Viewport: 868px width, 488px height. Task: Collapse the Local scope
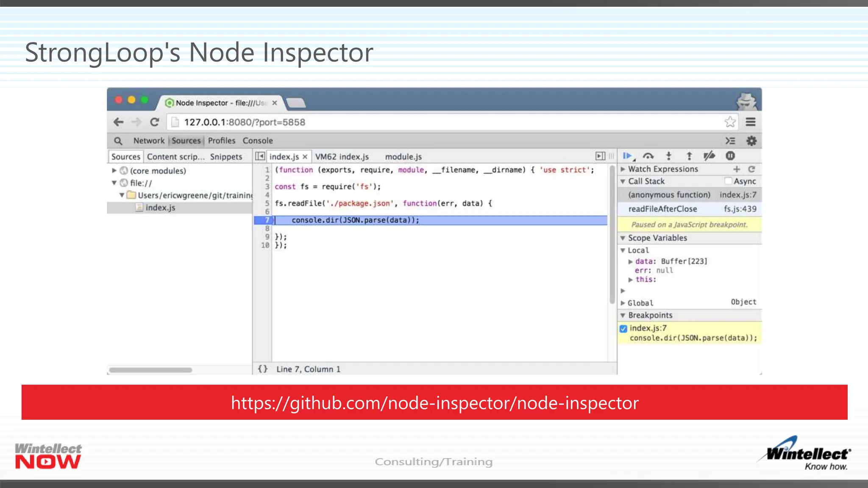[623, 250]
